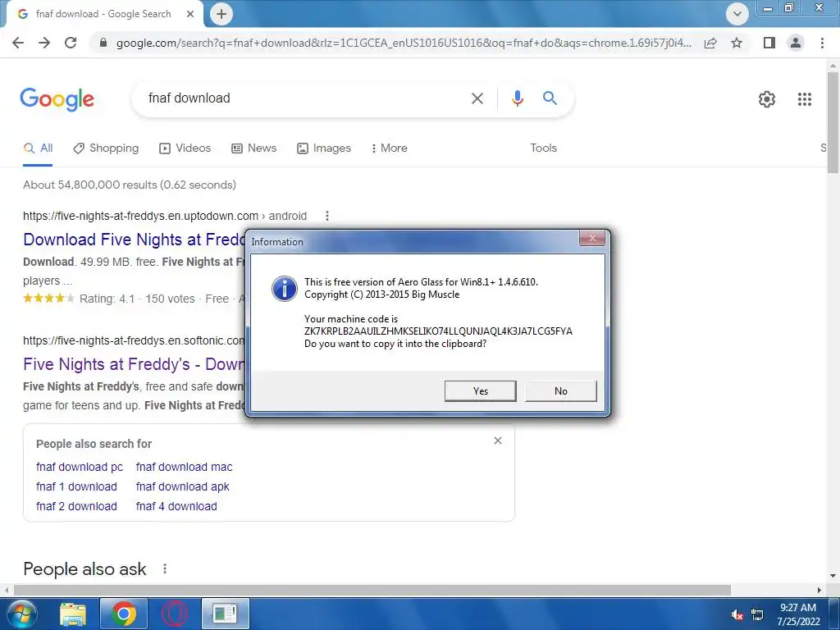Go back with Chrome's back arrow
This screenshot has width=840, height=630.
click(18, 43)
